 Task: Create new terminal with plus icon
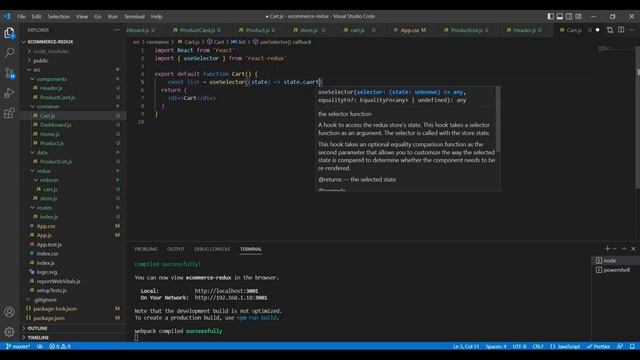[x=607, y=249]
